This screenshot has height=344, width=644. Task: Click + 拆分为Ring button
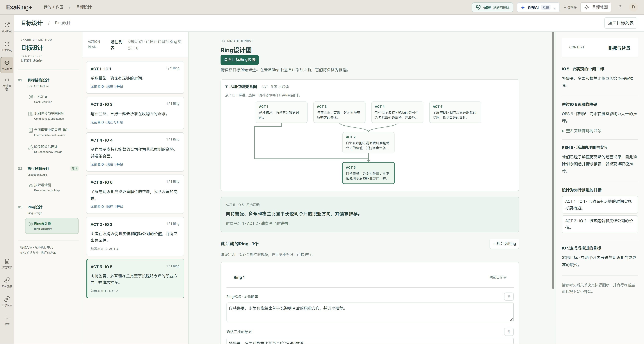(504, 244)
